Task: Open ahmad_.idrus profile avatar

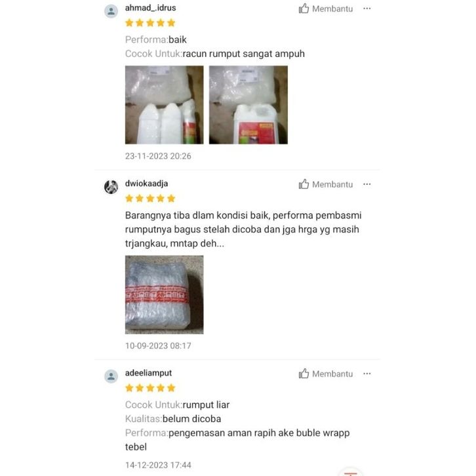Action: point(111,11)
